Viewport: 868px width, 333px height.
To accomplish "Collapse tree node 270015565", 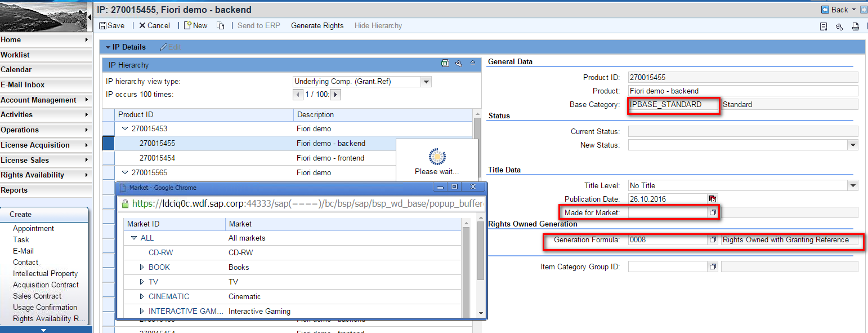I will (126, 172).
